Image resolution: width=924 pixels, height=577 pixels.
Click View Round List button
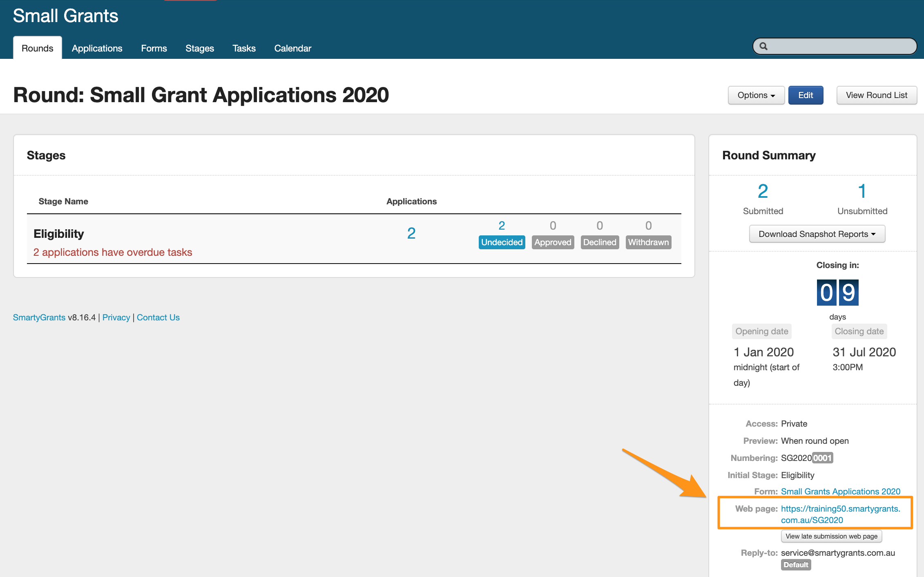[876, 95]
